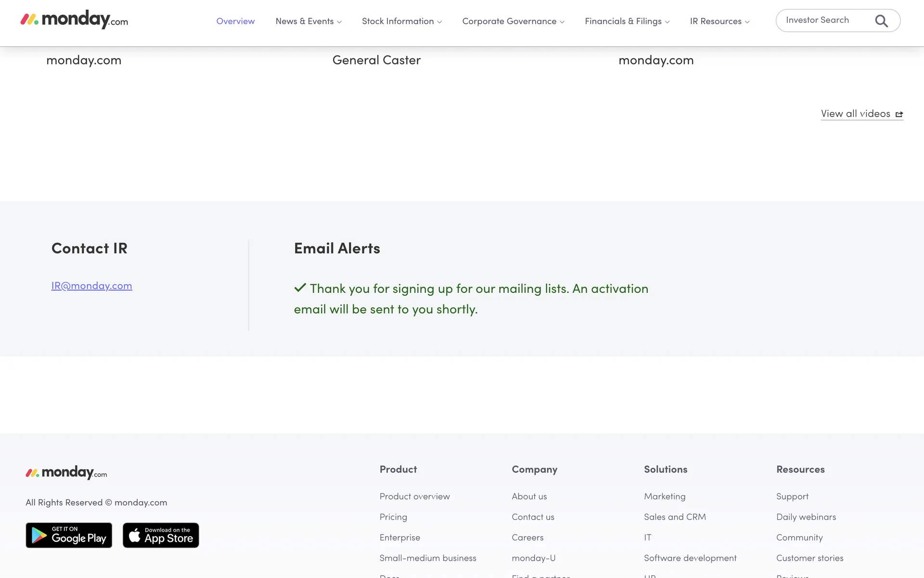Screen dimensions: 924x578
Task: Open the Product overview footer link
Action: pyautogui.click(x=414, y=497)
